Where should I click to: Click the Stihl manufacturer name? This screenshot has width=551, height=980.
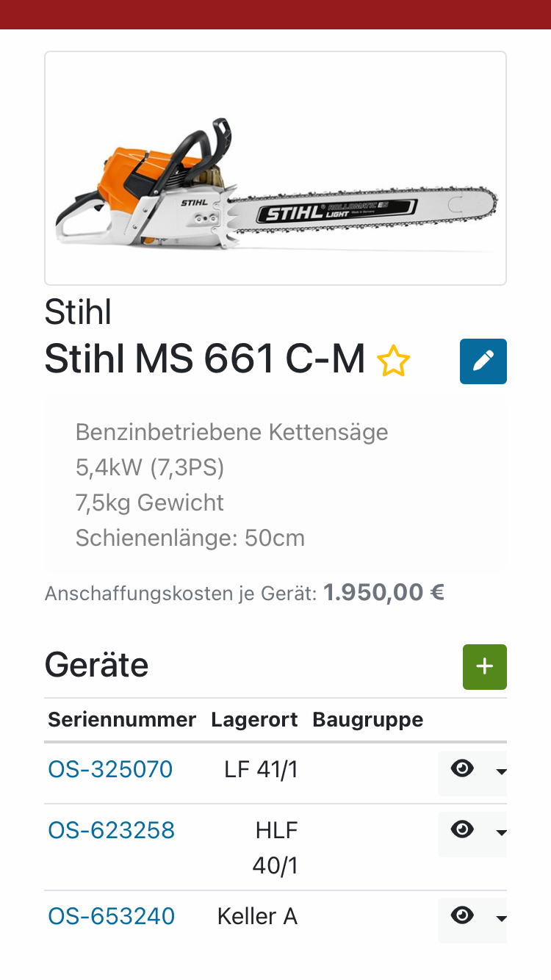(78, 312)
